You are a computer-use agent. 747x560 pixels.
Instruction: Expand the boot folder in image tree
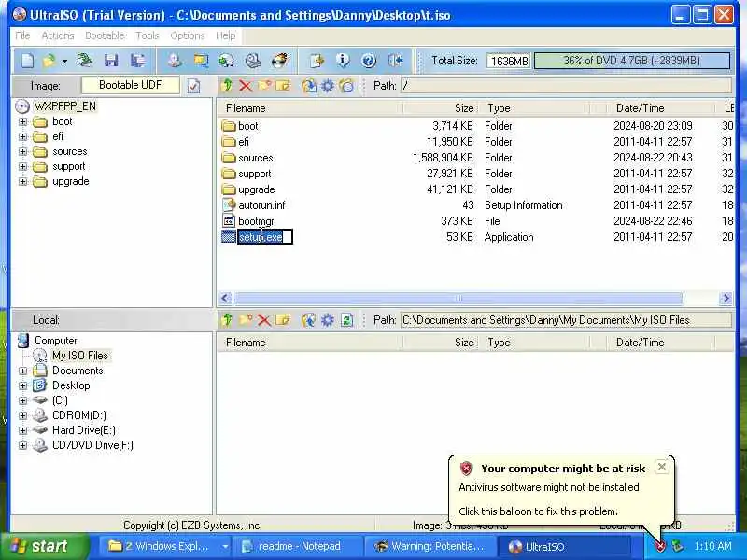[x=22, y=122]
